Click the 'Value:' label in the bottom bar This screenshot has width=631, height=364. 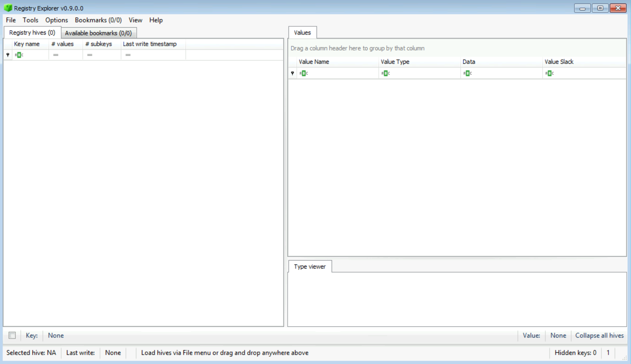(531, 336)
